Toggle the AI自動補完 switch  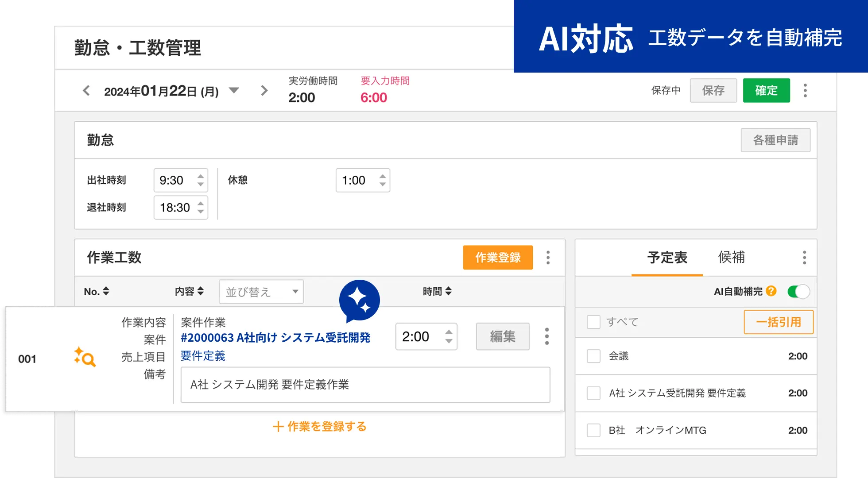pyautogui.click(x=798, y=292)
